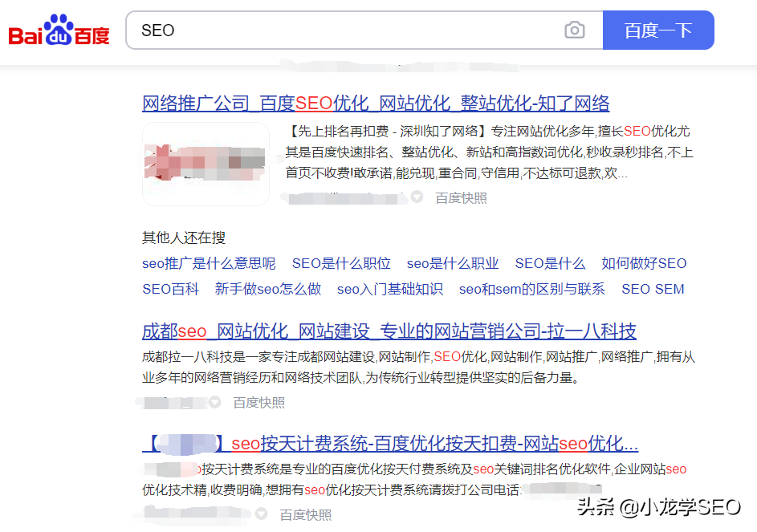Open 百度快照 for the 知了网络 result

pyautogui.click(x=461, y=198)
